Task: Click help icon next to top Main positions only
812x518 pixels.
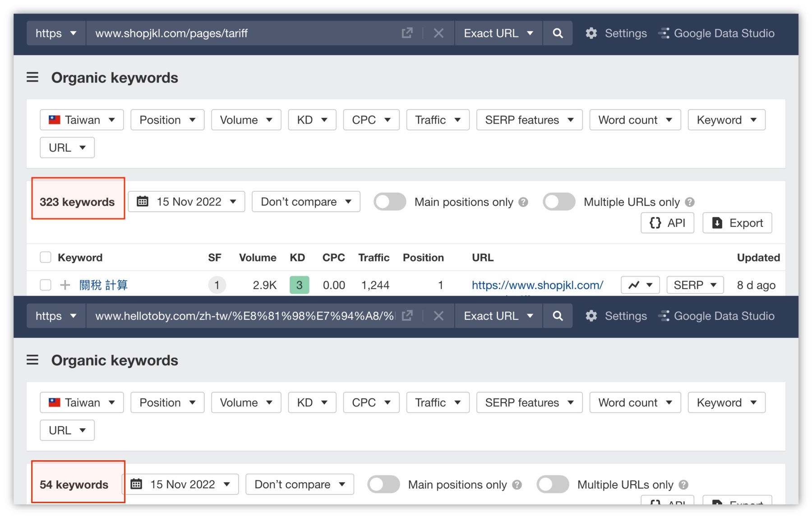Action: click(523, 202)
